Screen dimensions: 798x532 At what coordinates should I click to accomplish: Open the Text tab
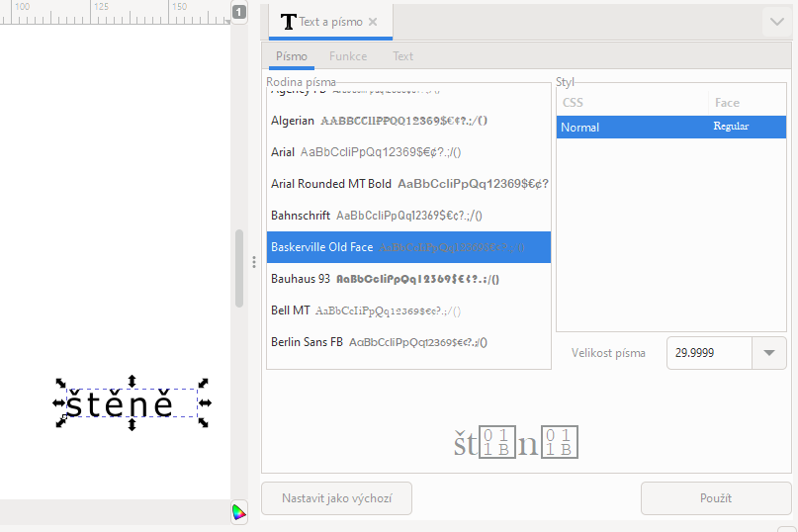(x=402, y=56)
